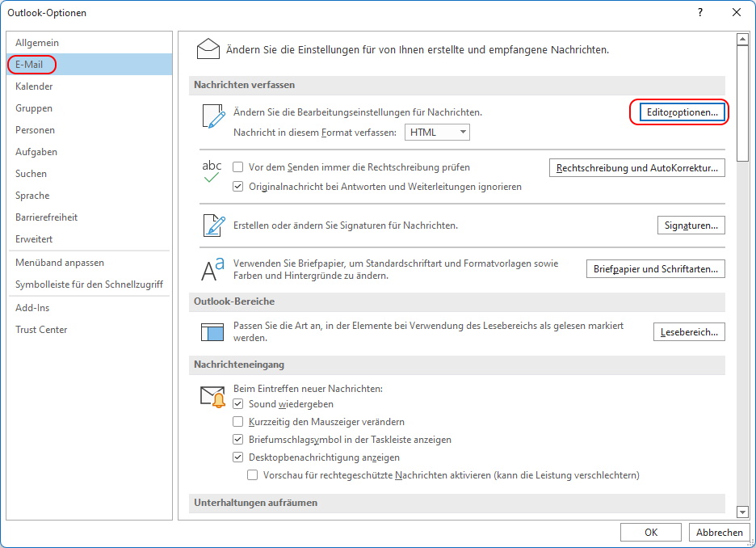Click the pencil-and-page editing settings icon
The width and height of the screenshot is (756, 548).
213,116
